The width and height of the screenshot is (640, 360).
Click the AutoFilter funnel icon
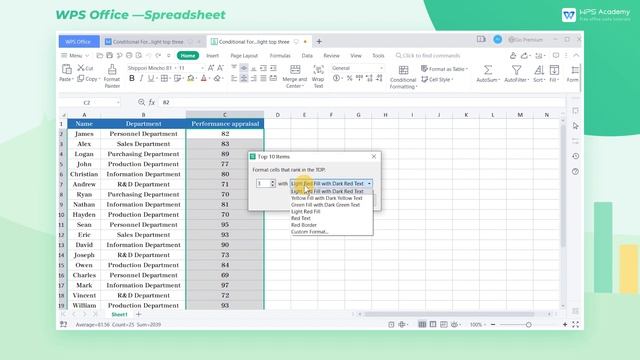pyautogui.click(x=516, y=70)
